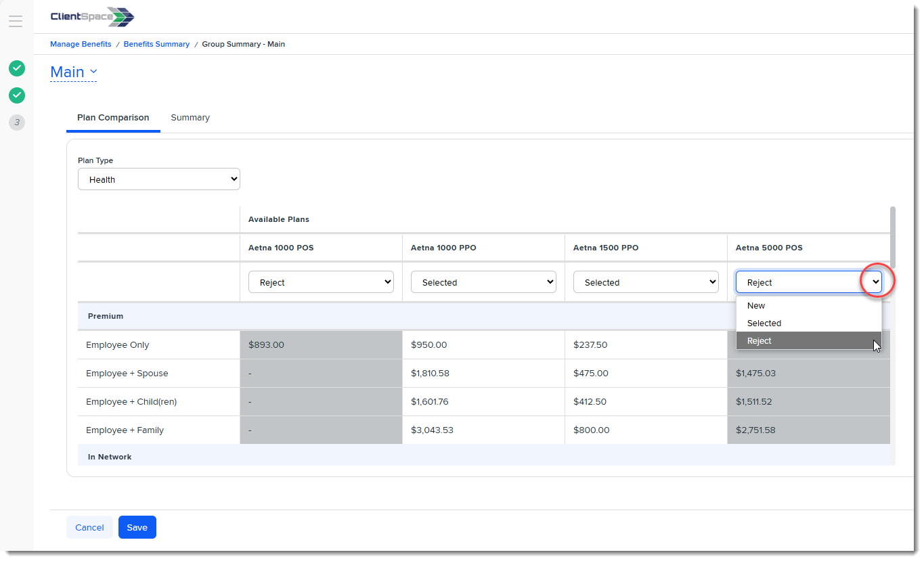Click the $3,043.53 premium cell
Screen dimensions: 924x561
tap(483, 430)
